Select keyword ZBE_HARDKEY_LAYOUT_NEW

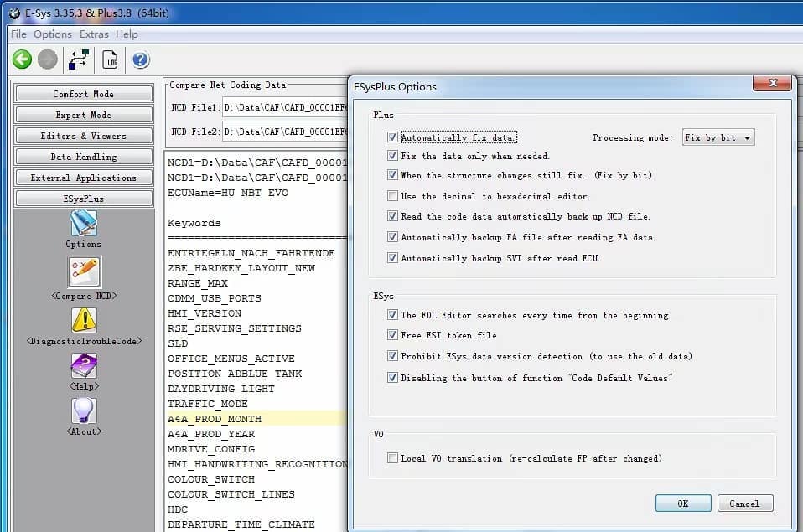(x=241, y=268)
